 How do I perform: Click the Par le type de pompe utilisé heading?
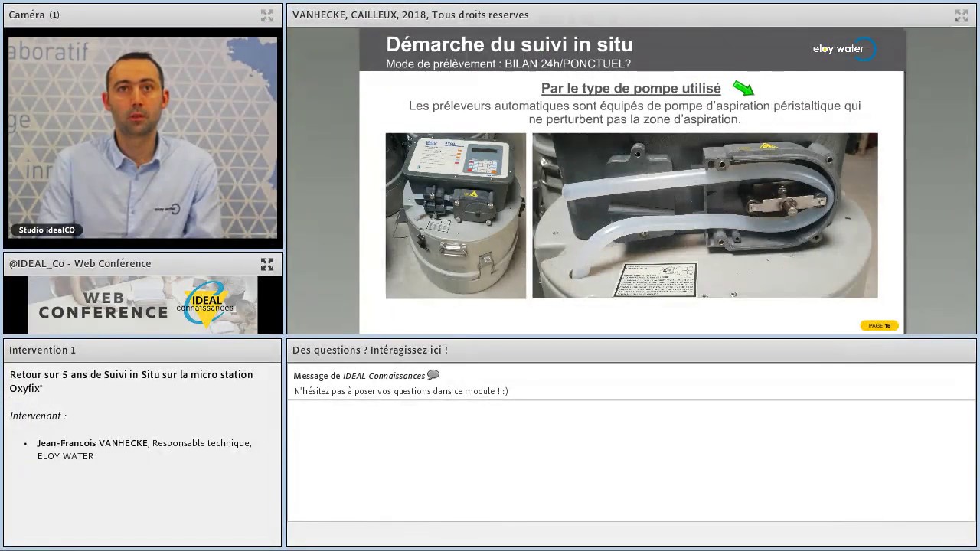tap(631, 89)
